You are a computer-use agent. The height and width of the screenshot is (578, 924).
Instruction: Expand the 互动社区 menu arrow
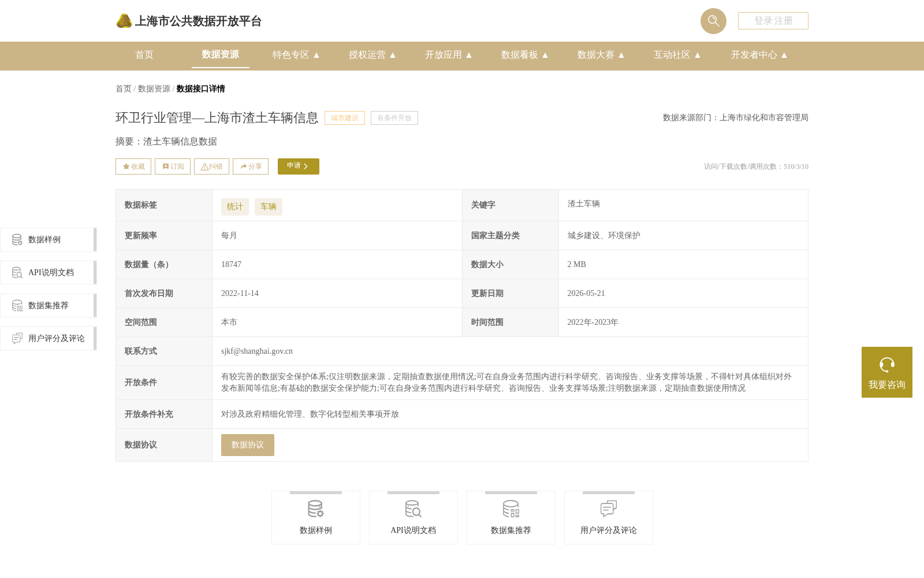[x=698, y=55]
